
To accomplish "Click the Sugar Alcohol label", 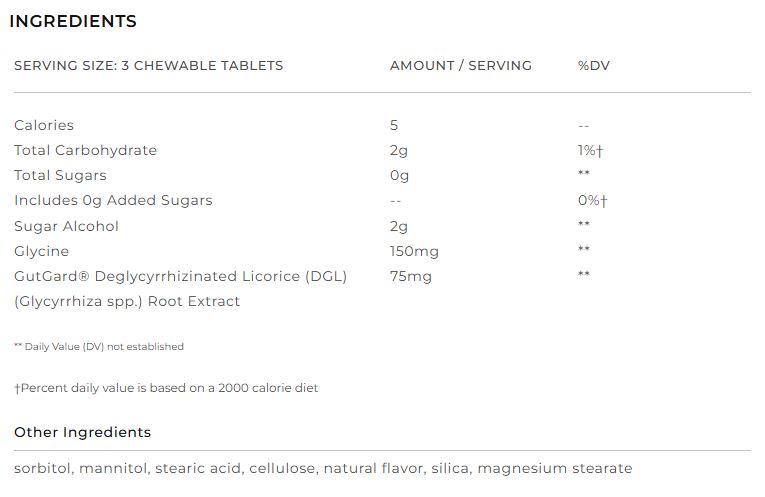I will (x=66, y=226).
